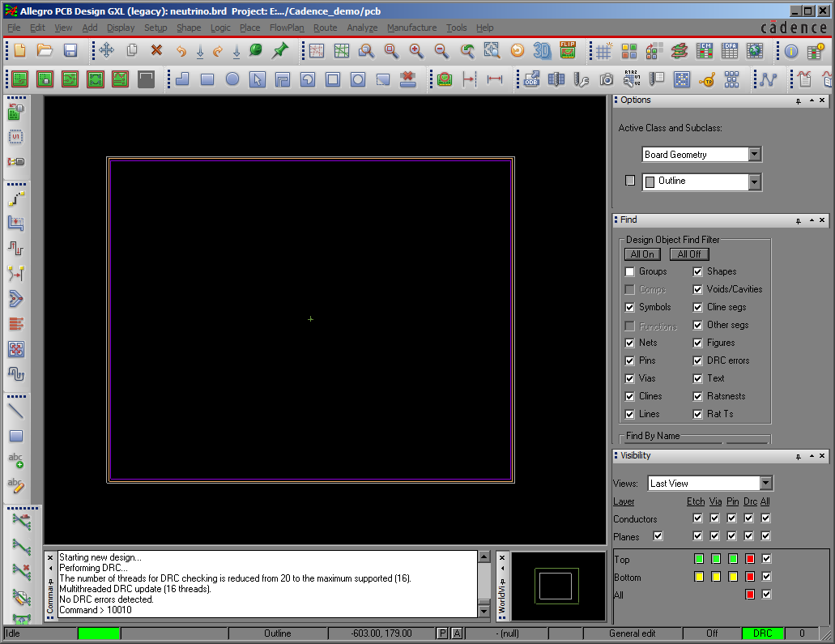Uncheck the Shapes find filter
The height and width of the screenshot is (644, 835).
[x=697, y=271]
